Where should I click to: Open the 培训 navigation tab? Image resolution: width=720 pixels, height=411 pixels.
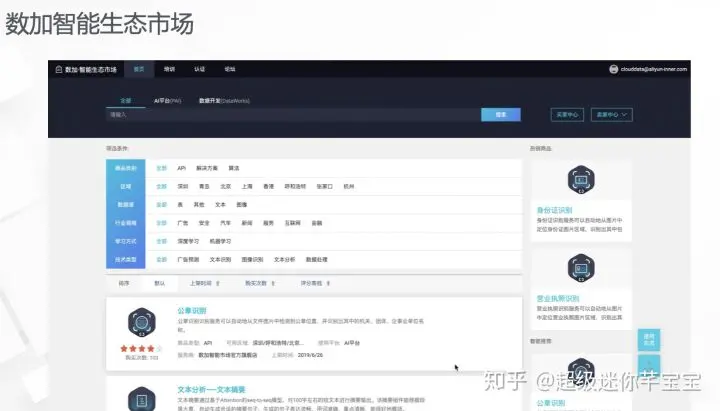169,69
